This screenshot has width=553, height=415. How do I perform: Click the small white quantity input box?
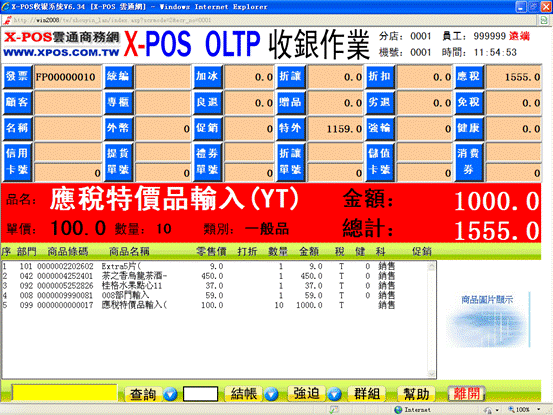point(200,394)
